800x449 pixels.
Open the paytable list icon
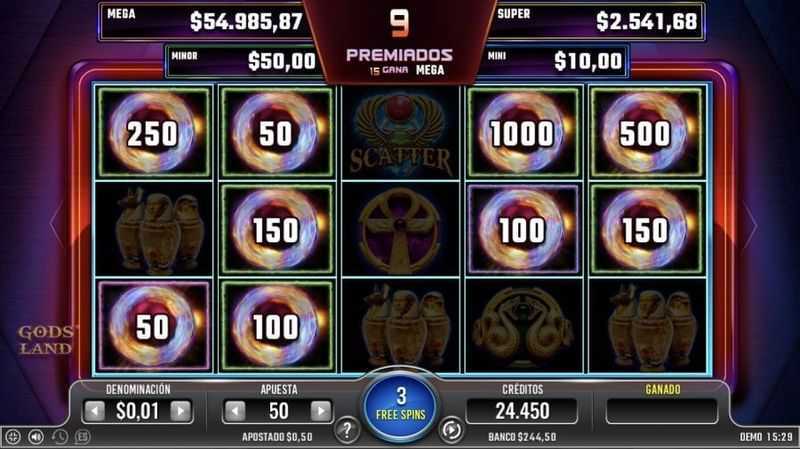pos(82,437)
